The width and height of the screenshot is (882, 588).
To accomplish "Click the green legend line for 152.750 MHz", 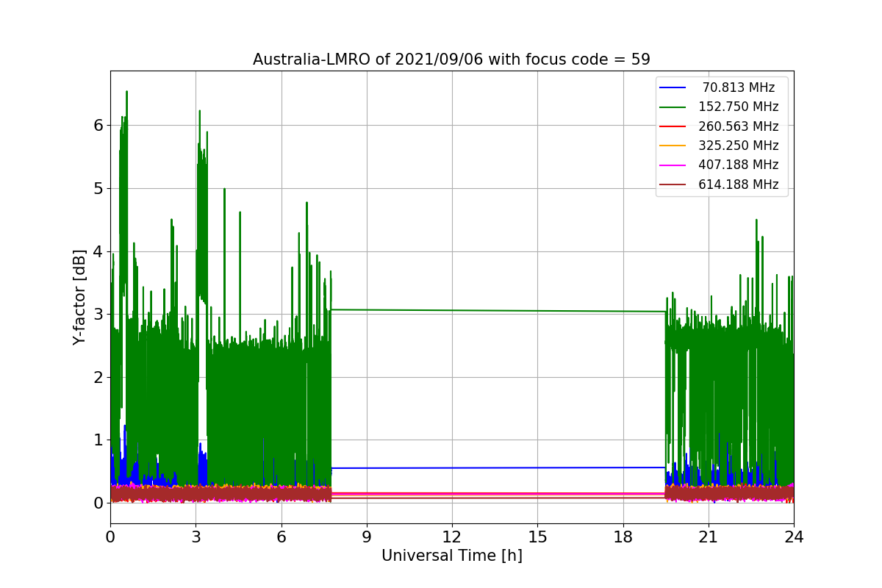I will [673, 107].
